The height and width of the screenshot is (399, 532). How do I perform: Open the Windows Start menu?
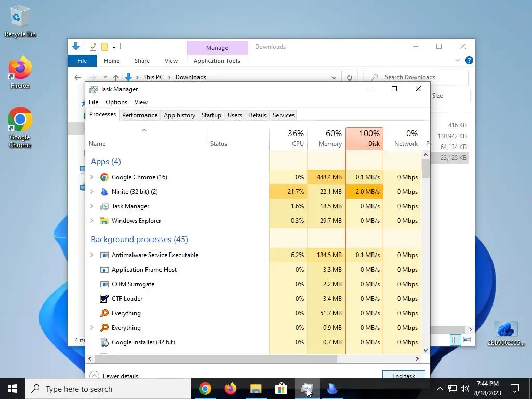tap(12, 389)
